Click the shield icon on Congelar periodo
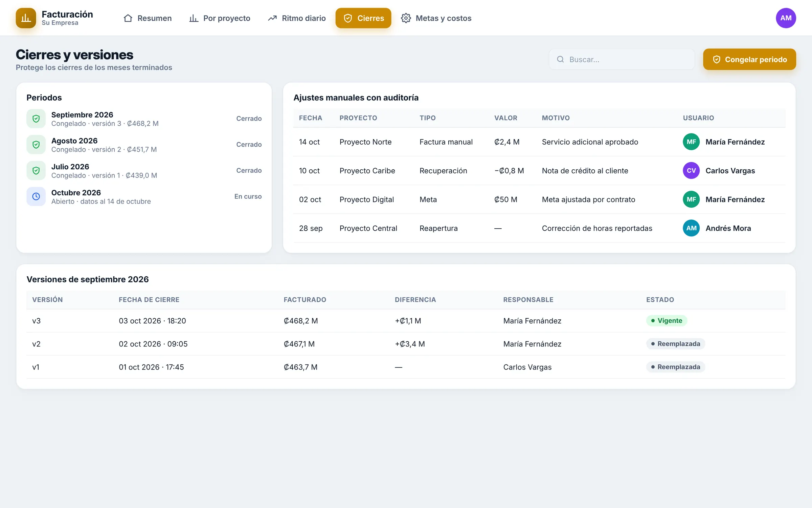 tap(717, 60)
